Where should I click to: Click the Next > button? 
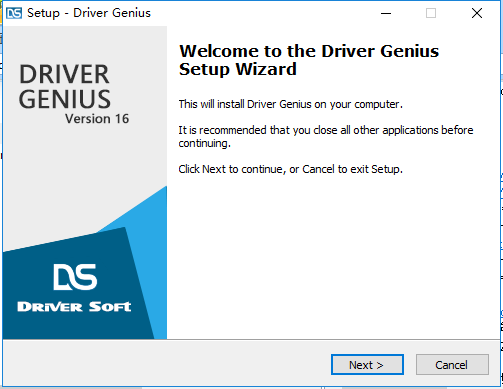coord(367,365)
